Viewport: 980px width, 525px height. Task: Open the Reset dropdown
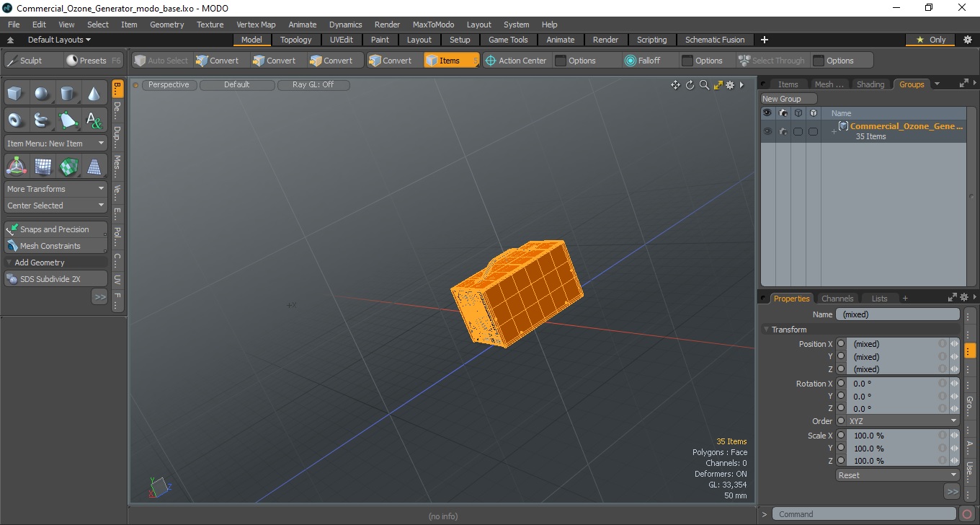(898, 475)
